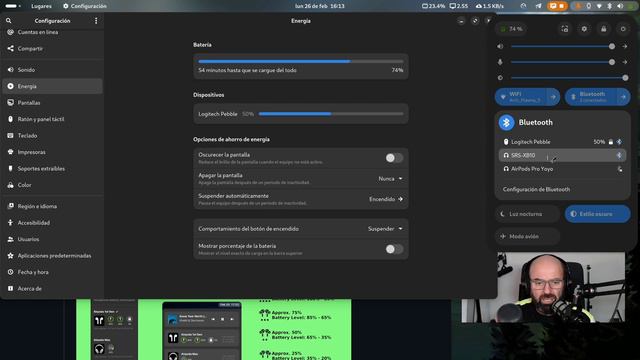Screen dimensions: 640x360
Task: Open the telegram paper-plane tray icon
Action: pos(538,6)
